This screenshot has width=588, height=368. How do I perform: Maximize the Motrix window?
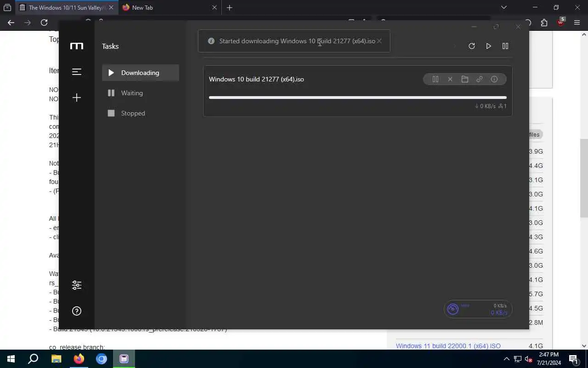[x=496, y=27]
